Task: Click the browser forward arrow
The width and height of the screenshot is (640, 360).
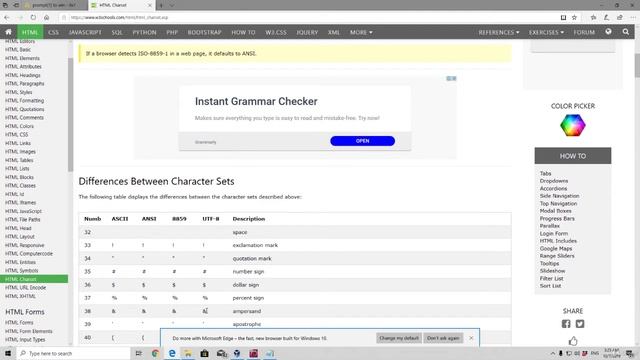Action: 20,18
